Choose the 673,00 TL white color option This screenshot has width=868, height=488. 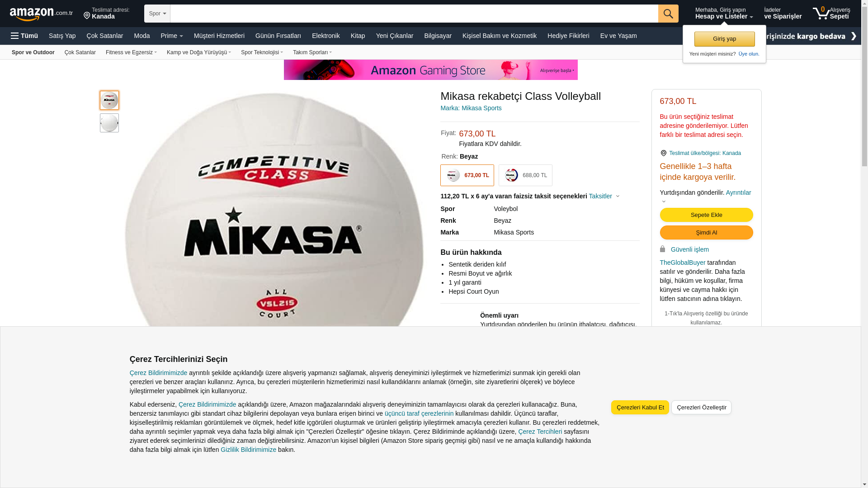[467, 175]
